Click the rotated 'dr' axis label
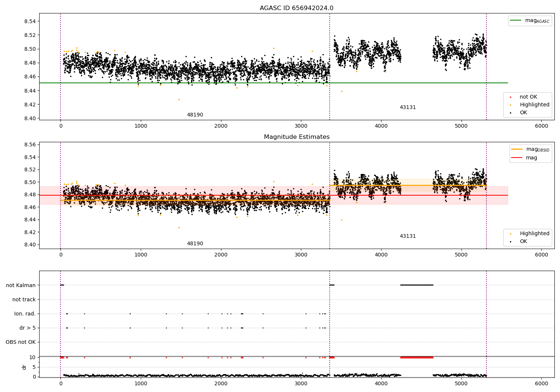This screenshot has height=392, width=560. click(x=24, y=367)
